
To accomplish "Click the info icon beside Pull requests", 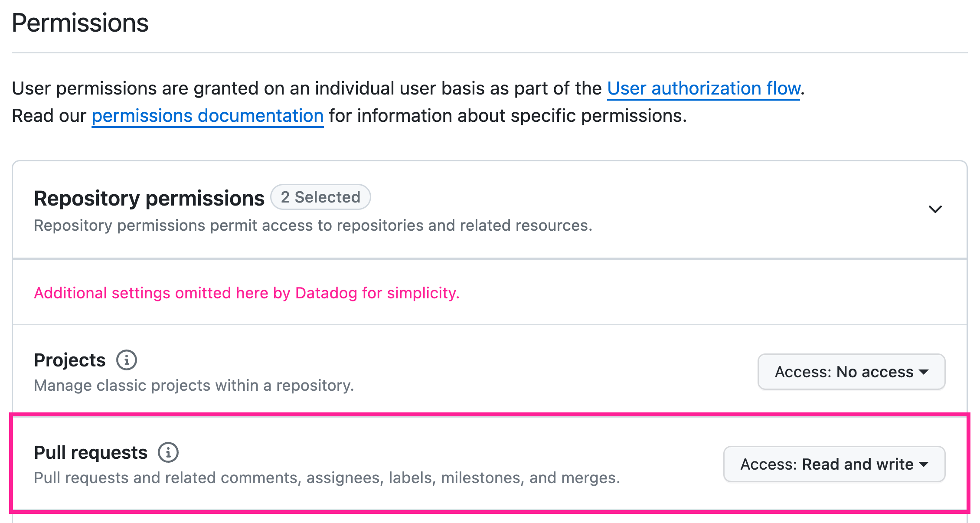I will tap(168, 452).
